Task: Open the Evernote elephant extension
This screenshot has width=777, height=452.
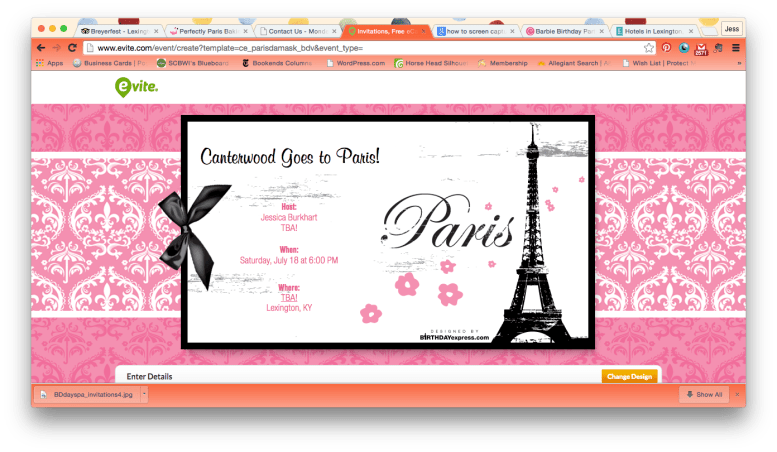Action: click(x=719, y=48)
